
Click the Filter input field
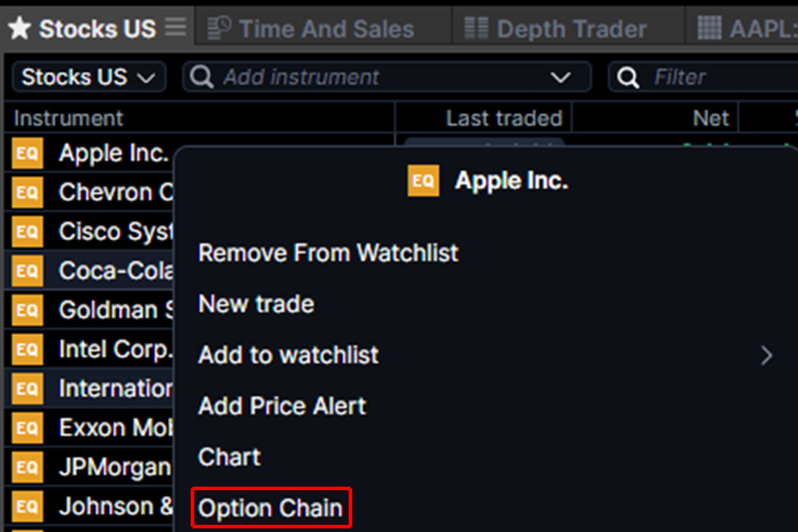point(717,77)
